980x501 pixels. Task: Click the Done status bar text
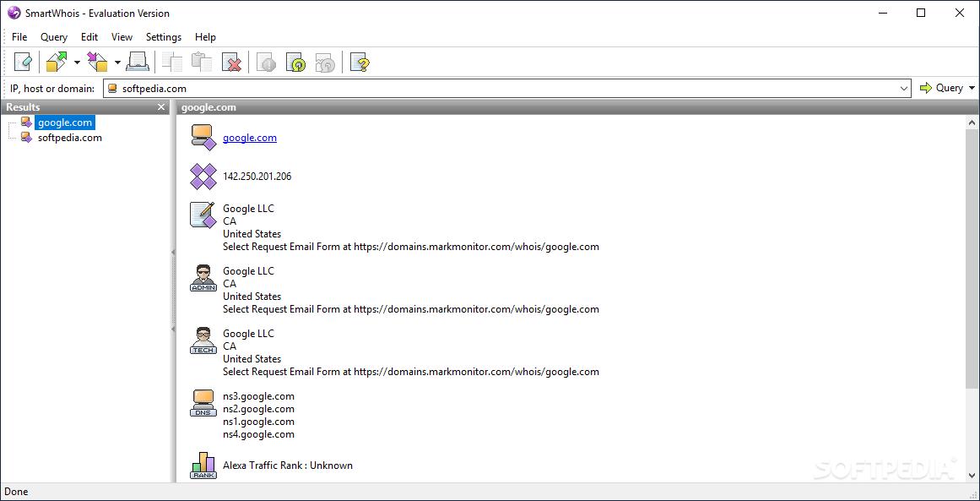point(16,492)
